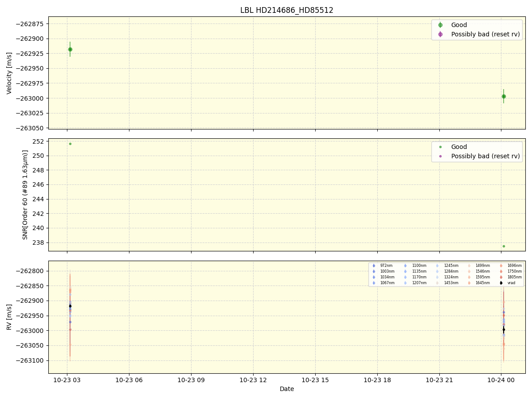The image size is (532, 399).
Task: Click the green velocity point near 10-23 03
Action: tap(70, 49)
